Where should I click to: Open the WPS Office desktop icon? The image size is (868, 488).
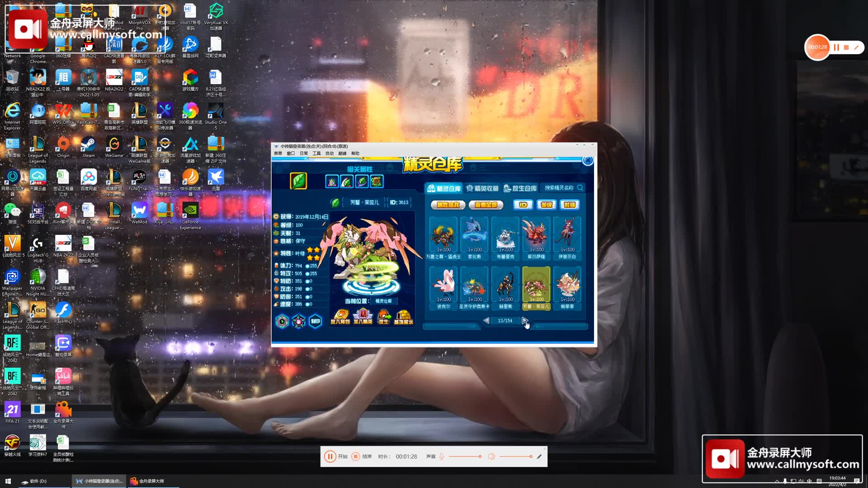(x=63, y=114)
